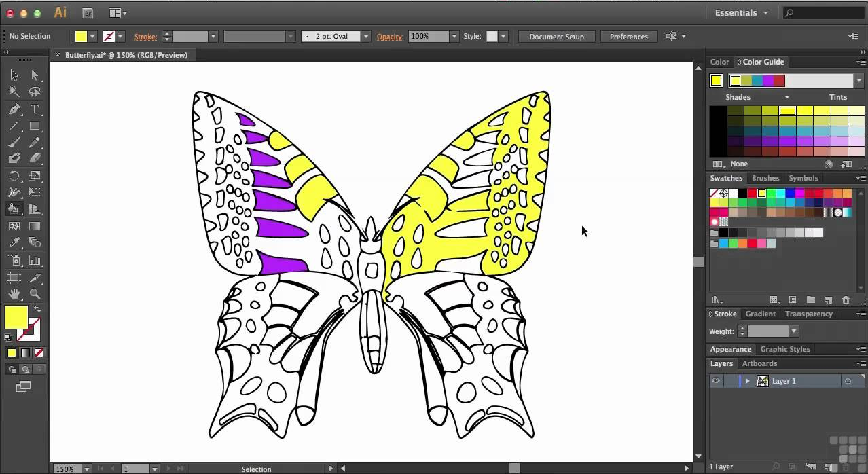Screen dimensions: 868x474
Task: Open the Essentials workspace dropdown
Action: tap(742, 13)
